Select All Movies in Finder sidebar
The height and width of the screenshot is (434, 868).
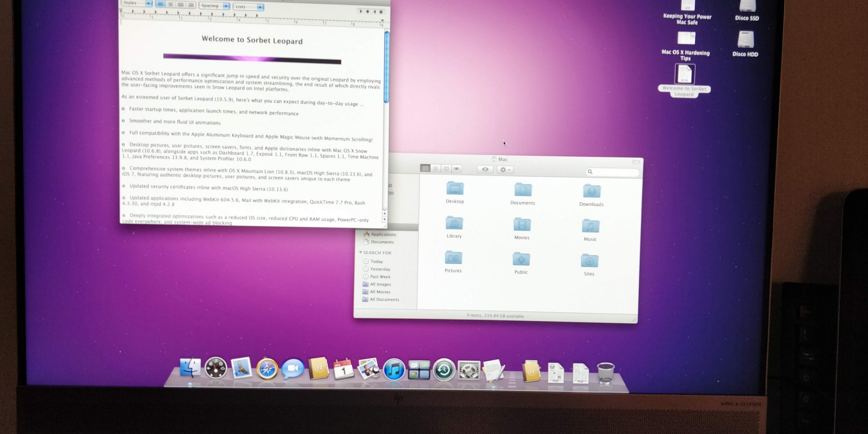pyautogui.click(x=376, y=292)
